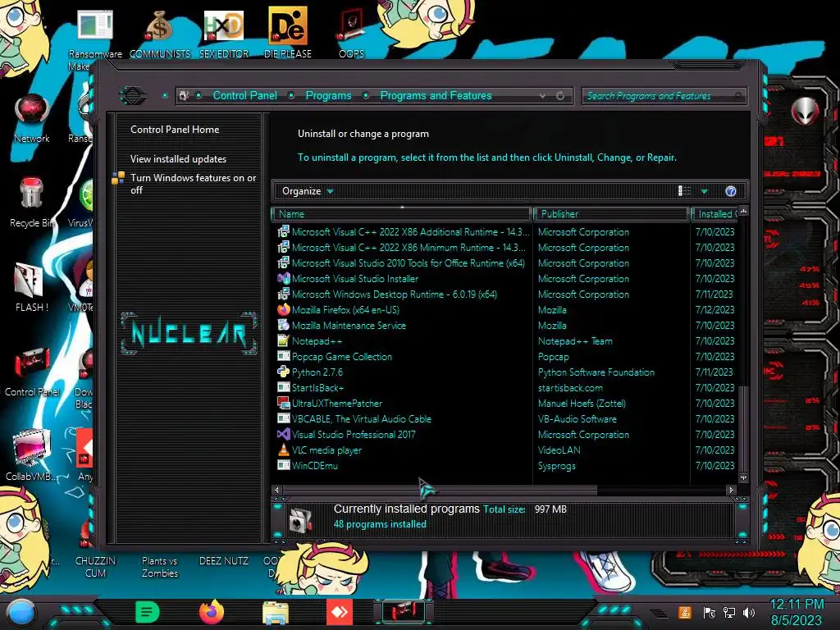Open View installed updates link
This screenshot has width=840, height=630.
click(178, 159)
